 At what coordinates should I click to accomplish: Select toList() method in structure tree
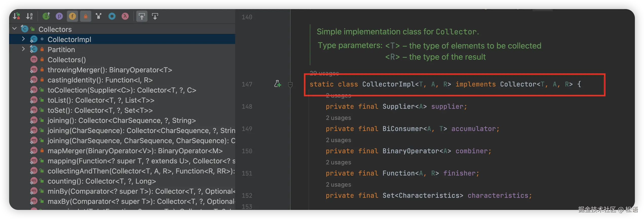[101, 100]
